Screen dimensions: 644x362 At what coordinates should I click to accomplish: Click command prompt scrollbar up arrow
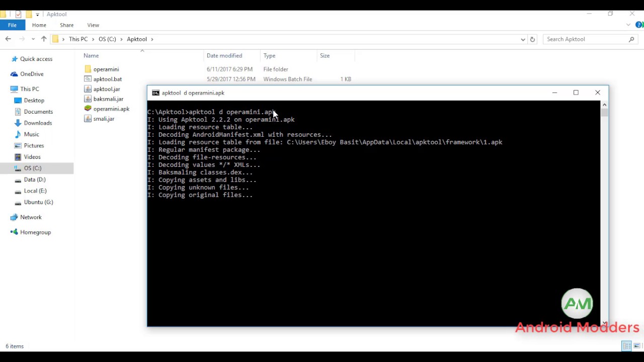pyautogui.click(x=604, y=105)
